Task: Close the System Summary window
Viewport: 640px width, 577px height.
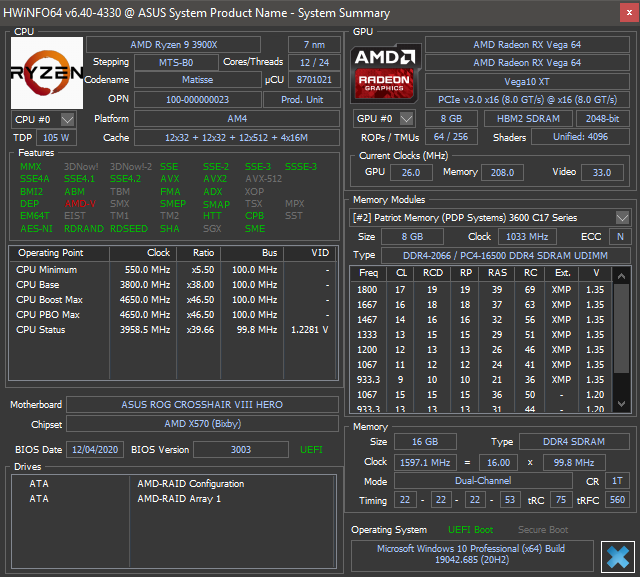Action: click(629, 13)
